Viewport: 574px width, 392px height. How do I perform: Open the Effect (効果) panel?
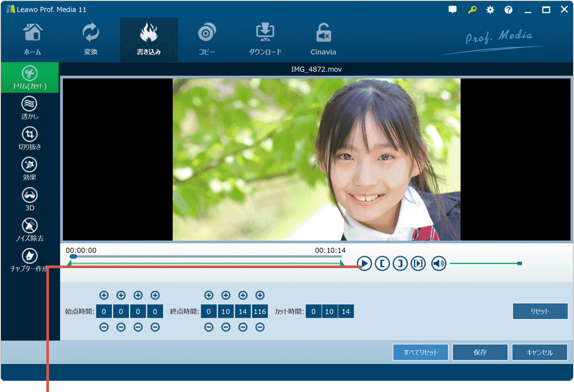[30, 169]
